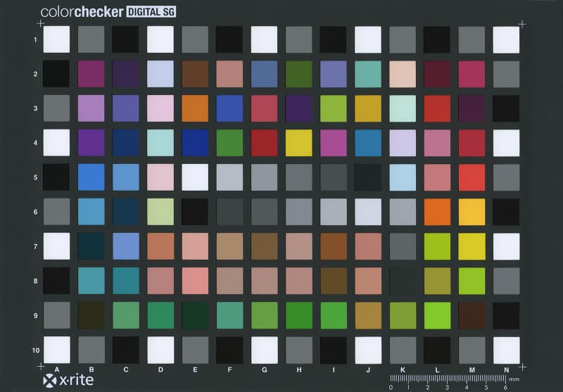Viewport: 563px width, 392px height.
Task: Click column letter 'G' below the grid
Action: [x=265, y=369]
